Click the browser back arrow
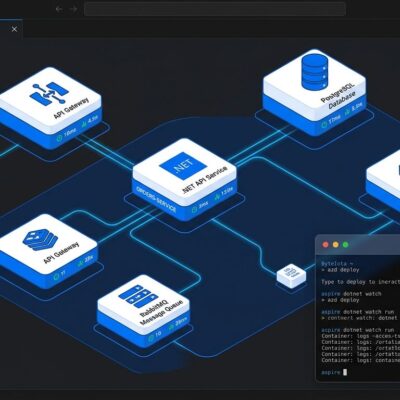 59,9
